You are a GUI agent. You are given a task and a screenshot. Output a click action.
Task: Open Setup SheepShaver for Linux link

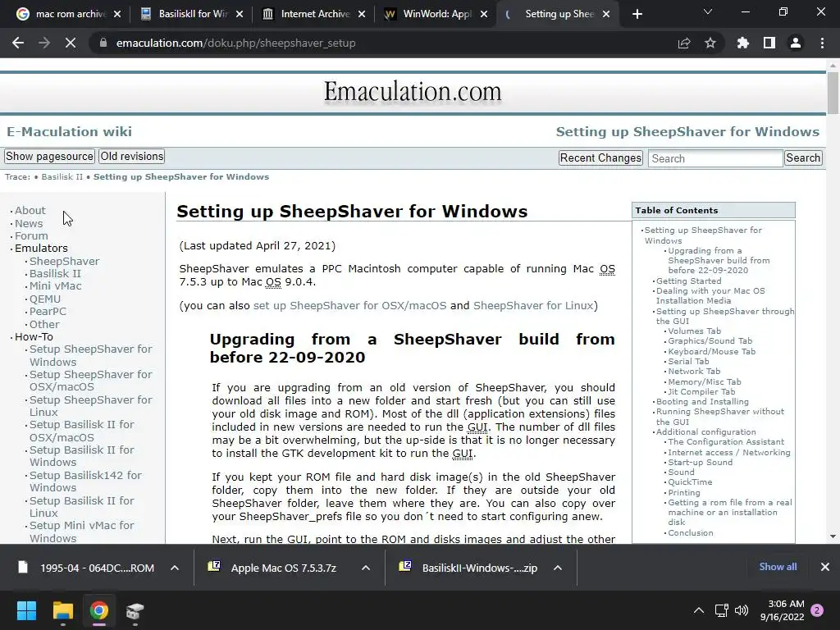90,406
